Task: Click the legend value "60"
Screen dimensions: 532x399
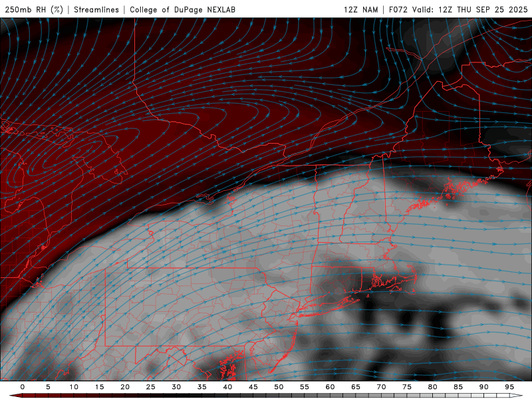Action: 330,387
